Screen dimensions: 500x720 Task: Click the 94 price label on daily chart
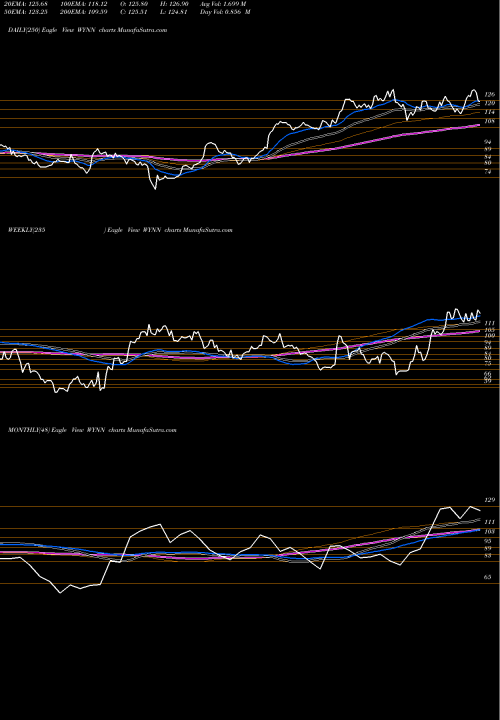point(488,142)
